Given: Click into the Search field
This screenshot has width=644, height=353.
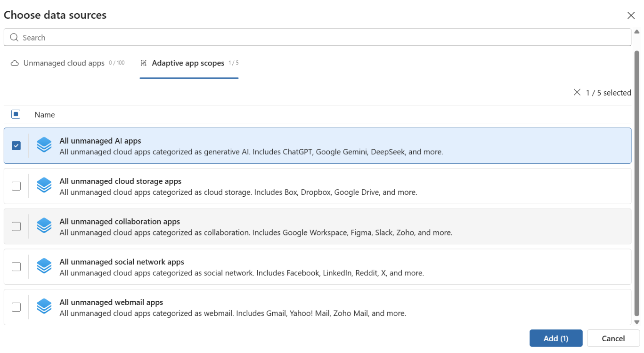Looking at the screenshot, I should [x=318, y=38].
